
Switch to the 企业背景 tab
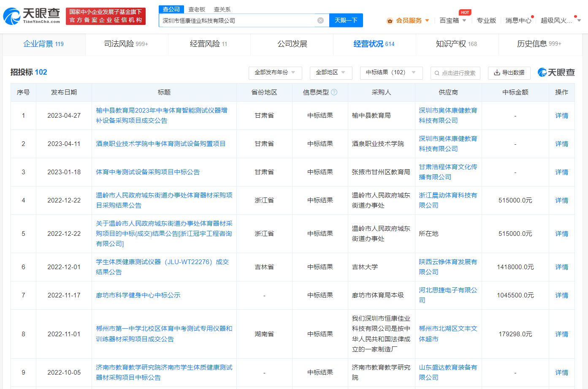click(x=43, y=44)
